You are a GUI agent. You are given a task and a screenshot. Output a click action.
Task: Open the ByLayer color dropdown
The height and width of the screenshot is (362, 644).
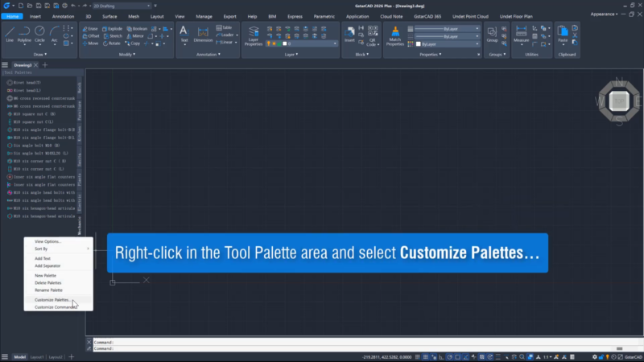point(445,44)
